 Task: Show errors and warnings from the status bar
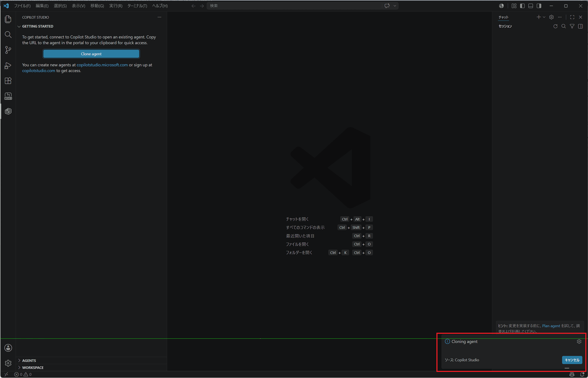[x=23, y=374]
